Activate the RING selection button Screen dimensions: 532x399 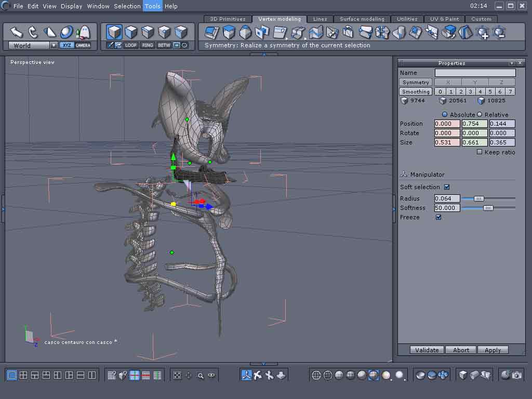(x=147, y=45)
